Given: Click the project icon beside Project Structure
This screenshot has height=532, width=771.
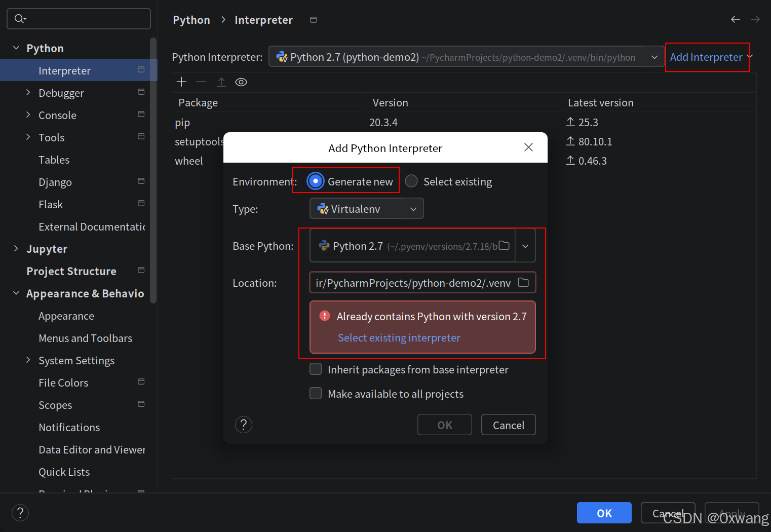Looking at the screenshot, I should point(141,271).
